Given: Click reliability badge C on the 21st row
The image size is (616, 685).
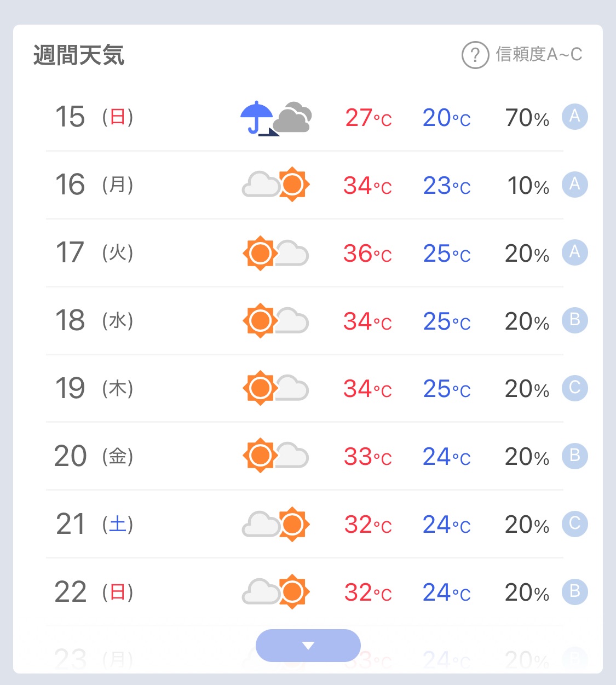Looking at the screenshot, I should tap(575, 524).
